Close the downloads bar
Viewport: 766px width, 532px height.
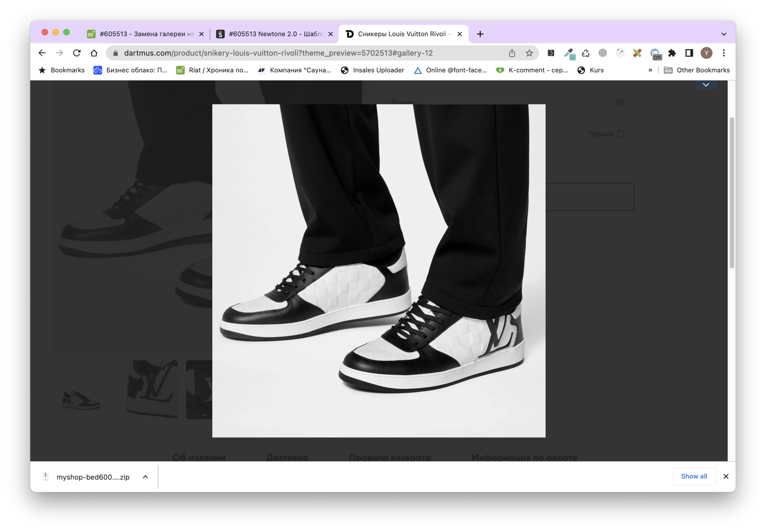[726, 476]
